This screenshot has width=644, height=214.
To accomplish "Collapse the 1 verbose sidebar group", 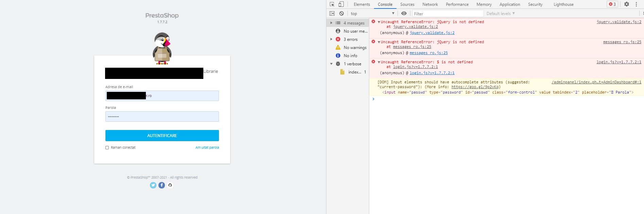I will tap(331, 64).
